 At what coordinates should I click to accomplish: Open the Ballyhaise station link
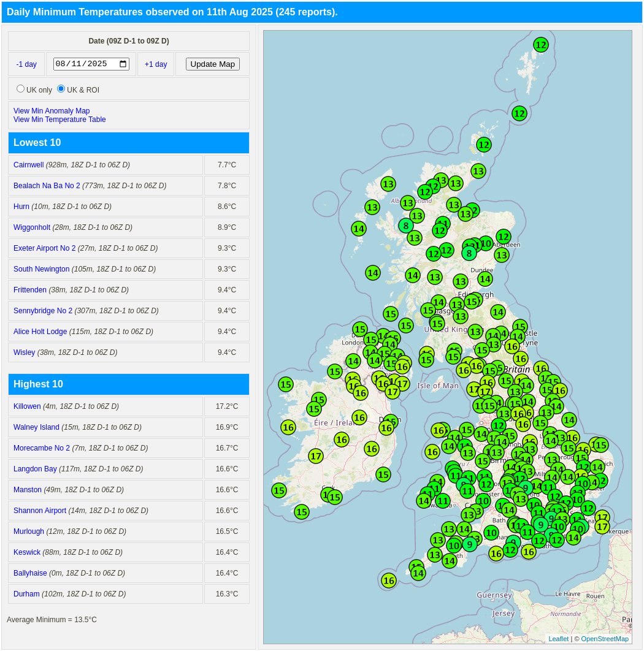30,573
